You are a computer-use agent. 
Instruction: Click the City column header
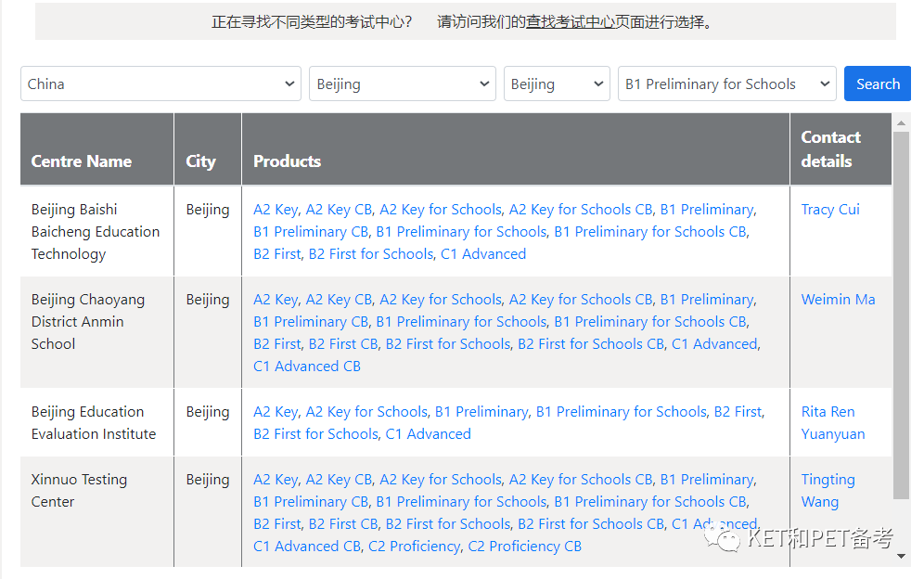coord(208,149)
